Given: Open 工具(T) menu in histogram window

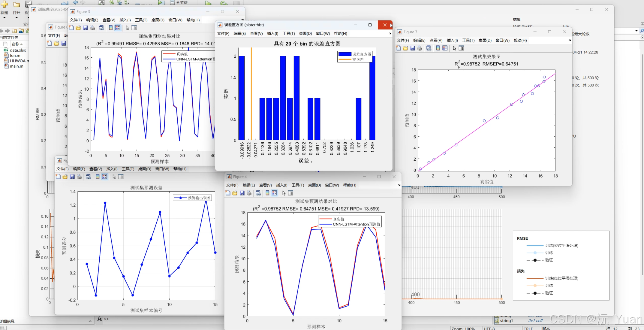Looking at the screenshot, I should pos(288,33).
